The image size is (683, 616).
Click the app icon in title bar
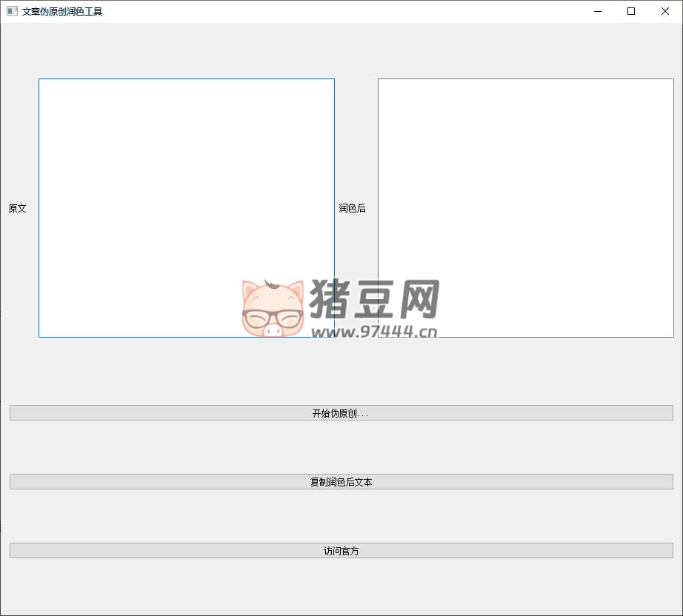pyautogui.click(x=12, y=11)
